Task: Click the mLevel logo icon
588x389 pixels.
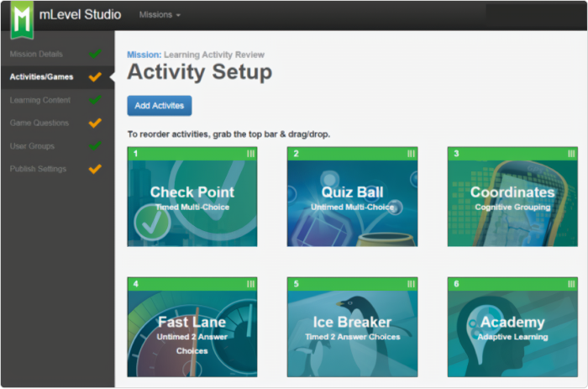Action: coord(22,18)
